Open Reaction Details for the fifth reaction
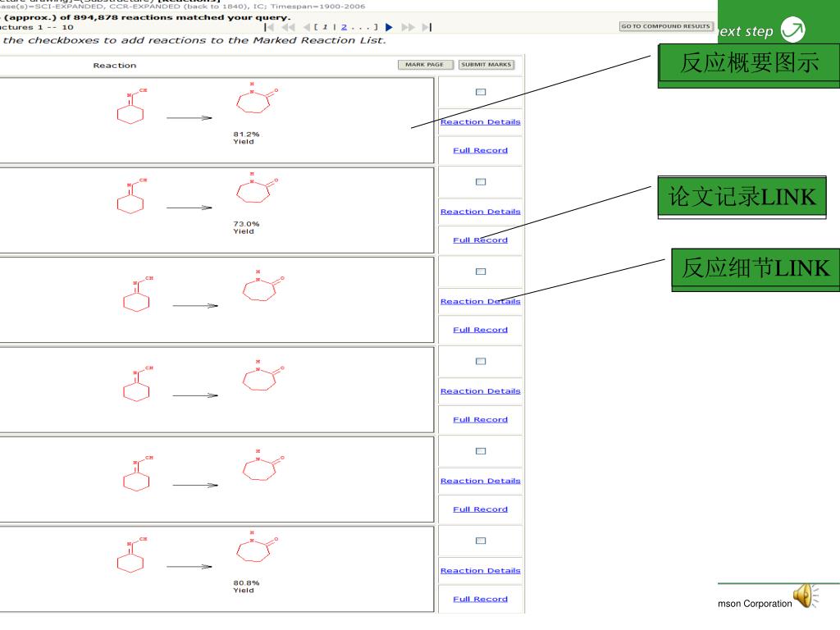The width and height of the screenshot is (840, 630). (481, 481)
